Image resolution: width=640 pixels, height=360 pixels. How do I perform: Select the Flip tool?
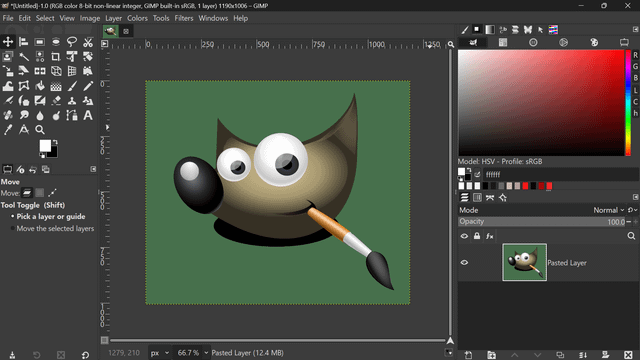click(x=40, y=71)
